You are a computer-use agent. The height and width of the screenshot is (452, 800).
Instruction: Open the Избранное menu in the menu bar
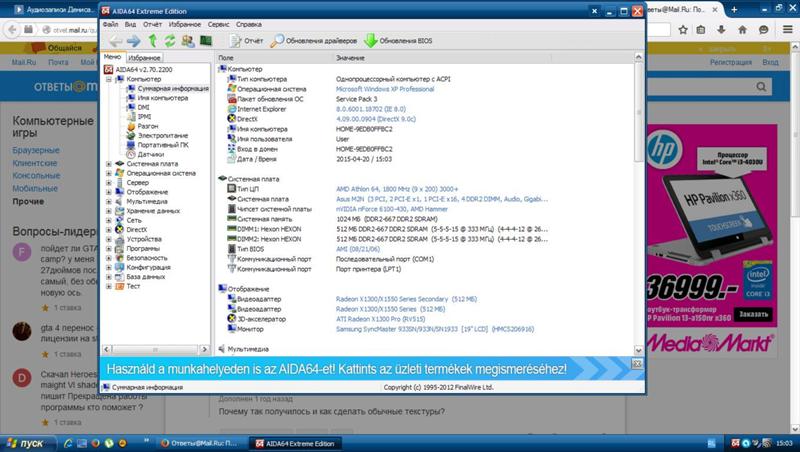coord(185,24)
